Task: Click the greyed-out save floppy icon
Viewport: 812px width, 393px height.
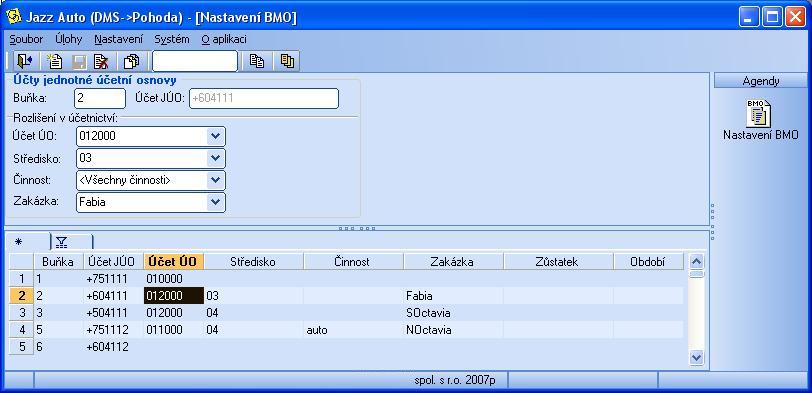Action: pyautogui.click(x=79, y=62)
